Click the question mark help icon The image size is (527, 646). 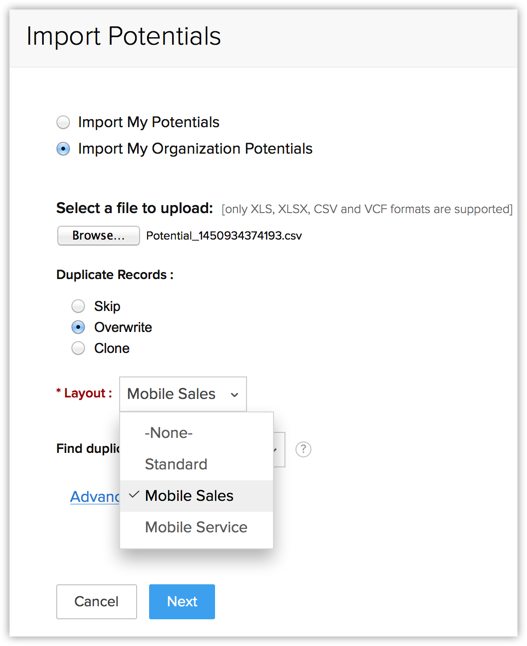(x=303, y=449)
